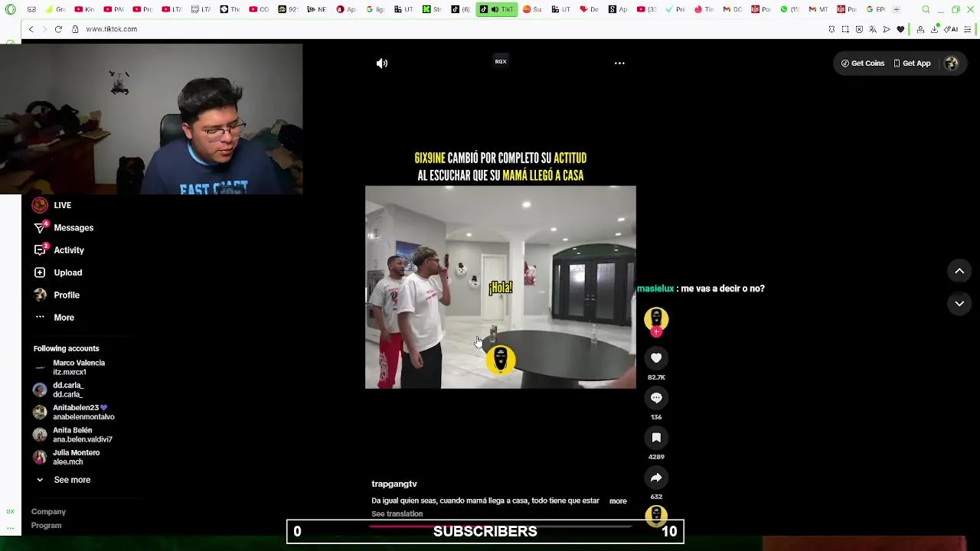Click browser forward arrow
This screenshot has width=980, height=551.
pyautogui.click(x=44, y=29)
